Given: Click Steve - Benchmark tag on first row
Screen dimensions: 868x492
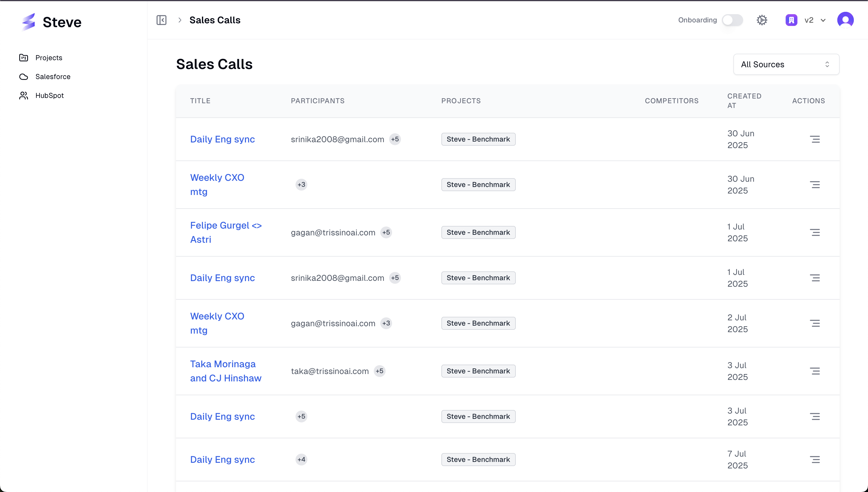Looking at the screenshot, I should (x=478, y=139).
